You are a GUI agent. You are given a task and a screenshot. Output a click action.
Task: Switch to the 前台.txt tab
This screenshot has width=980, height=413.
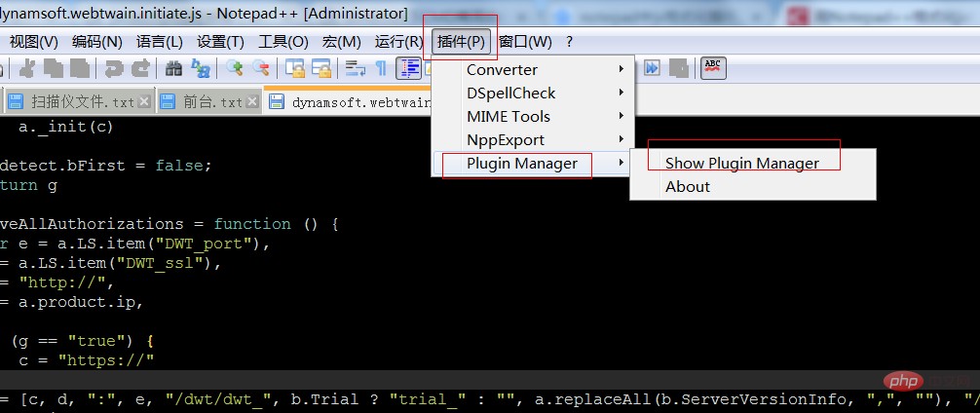click(x=212, y=101)
